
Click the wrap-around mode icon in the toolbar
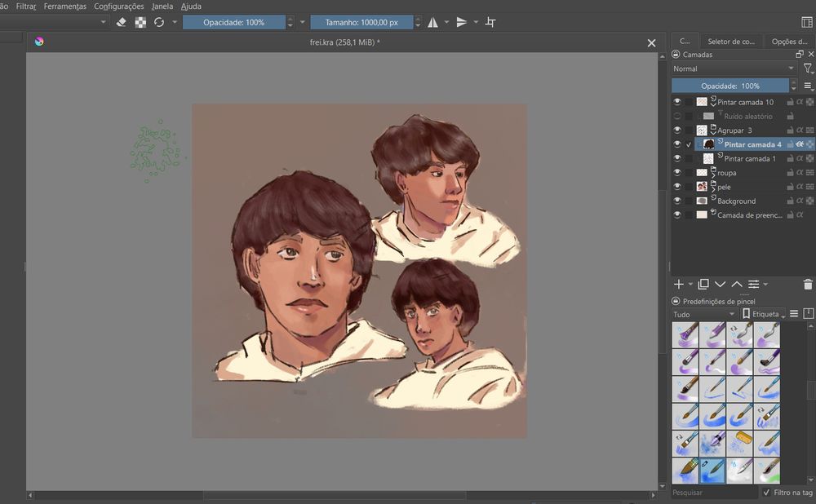[490, 22]
